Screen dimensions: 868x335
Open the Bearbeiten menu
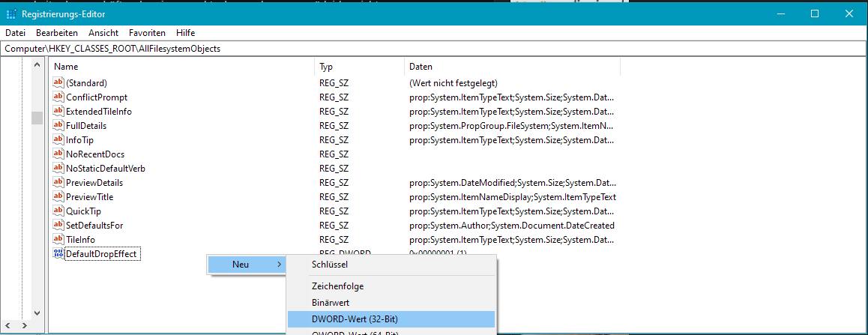click(57, 33)
